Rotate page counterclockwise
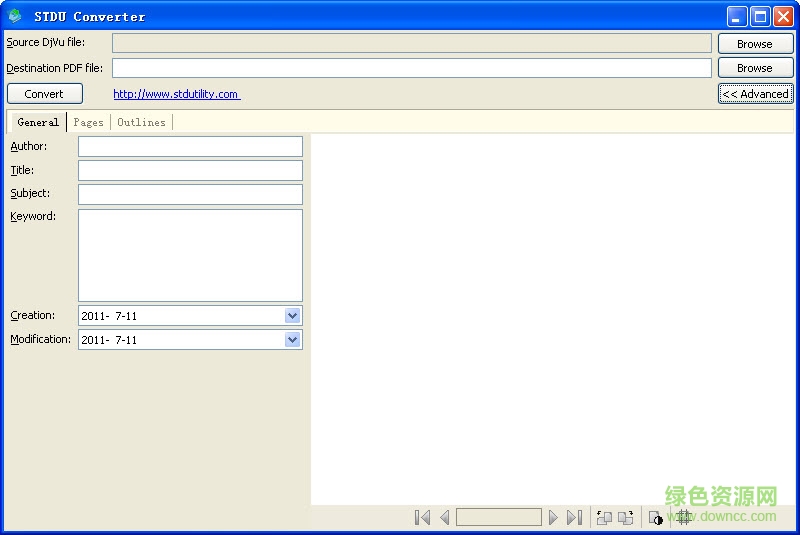800x535 pixels. 604,518
